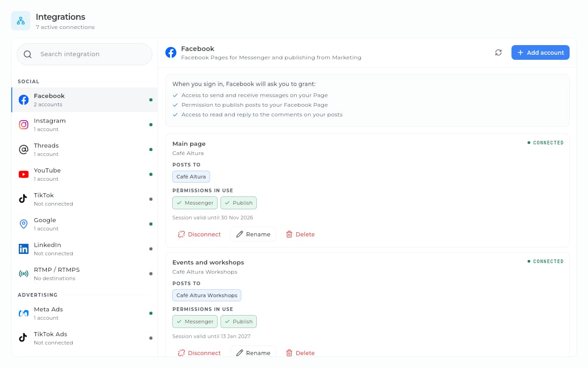Open the Threads integration
The height and width of the screenshot is (368, 588).
[85, 149]
